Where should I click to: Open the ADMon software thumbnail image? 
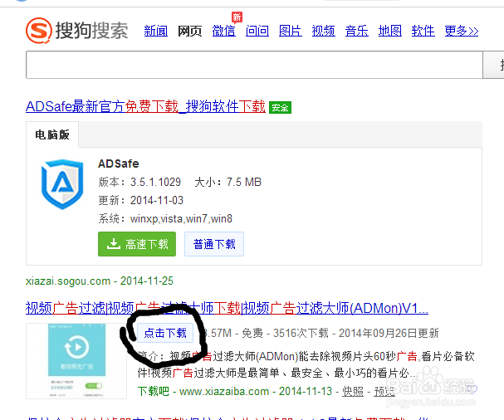click(x=76, y=361)
